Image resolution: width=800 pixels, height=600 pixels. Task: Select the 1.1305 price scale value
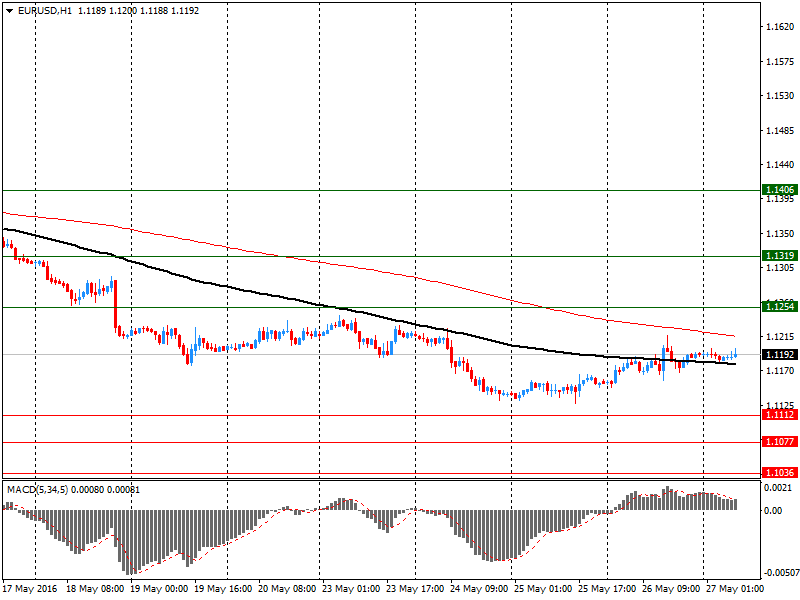pyautogui.click(x=781, y=268)
